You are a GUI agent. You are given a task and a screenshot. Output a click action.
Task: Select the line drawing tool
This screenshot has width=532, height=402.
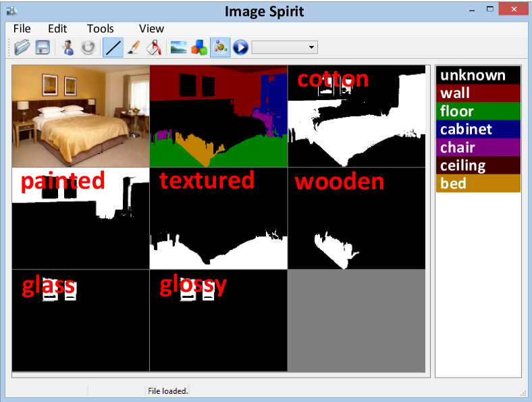click(113, 47)
